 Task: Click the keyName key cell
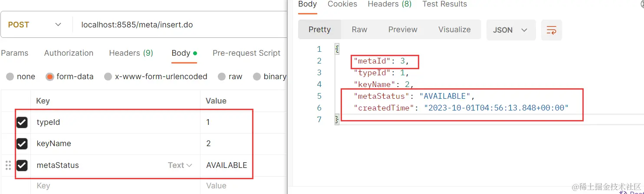(x=115, y=144)
